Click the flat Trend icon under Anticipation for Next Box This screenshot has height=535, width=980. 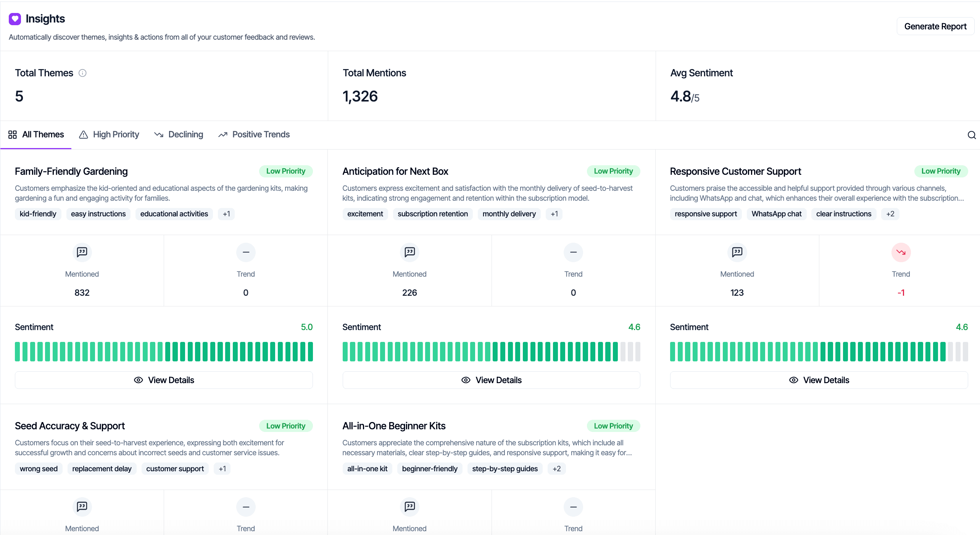click(x=573, y=252)
